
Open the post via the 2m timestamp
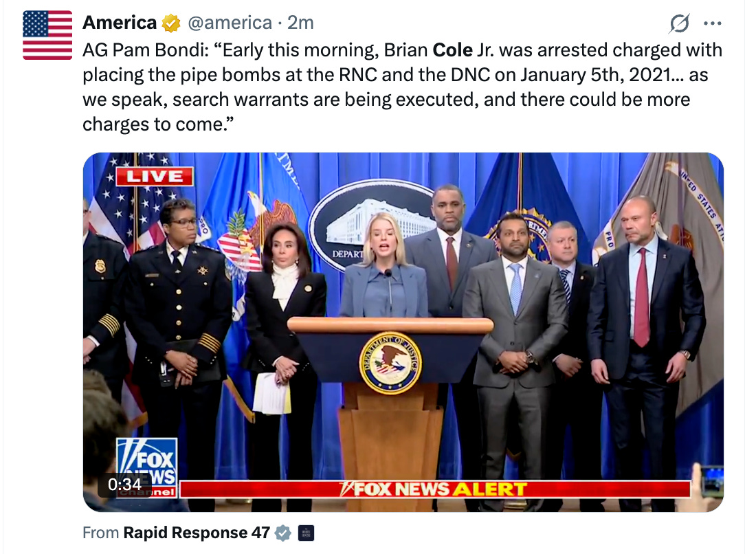300,23
